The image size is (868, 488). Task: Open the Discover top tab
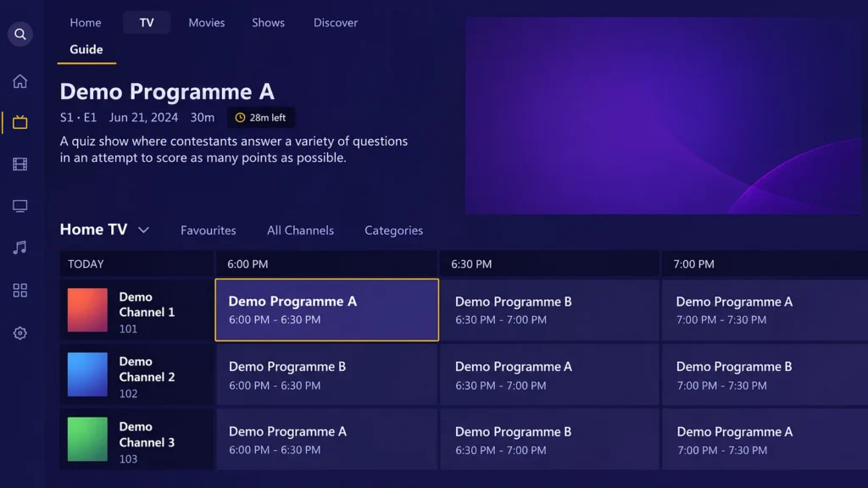pyautogui.click(x=336, y=23)
